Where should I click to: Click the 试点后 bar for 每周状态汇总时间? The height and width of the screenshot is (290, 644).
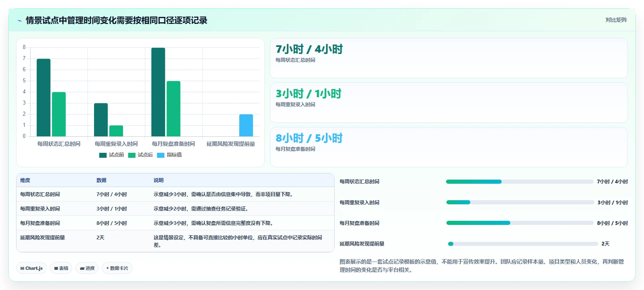click(59, 114)
